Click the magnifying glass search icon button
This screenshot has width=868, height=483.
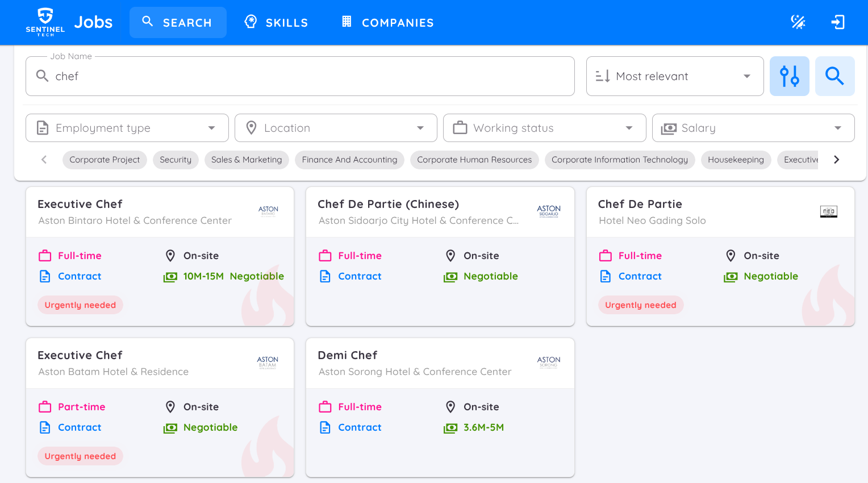(834, 76)
